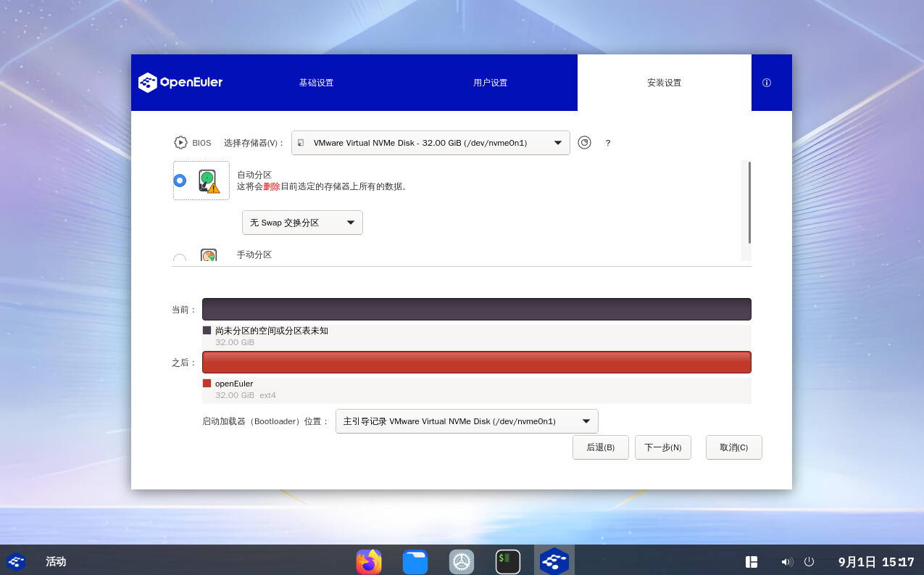Open the storage device selection dropdown
This screenshot has height=575, width=924.
(x=430, y=143)
